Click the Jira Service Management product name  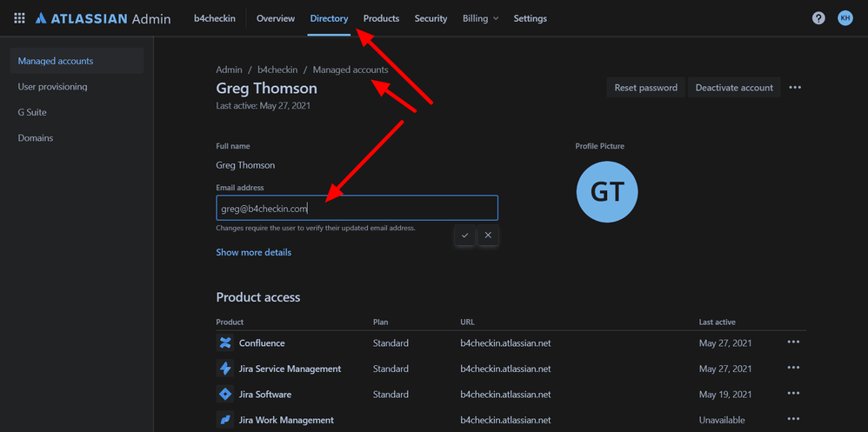(x=290, y=369)
